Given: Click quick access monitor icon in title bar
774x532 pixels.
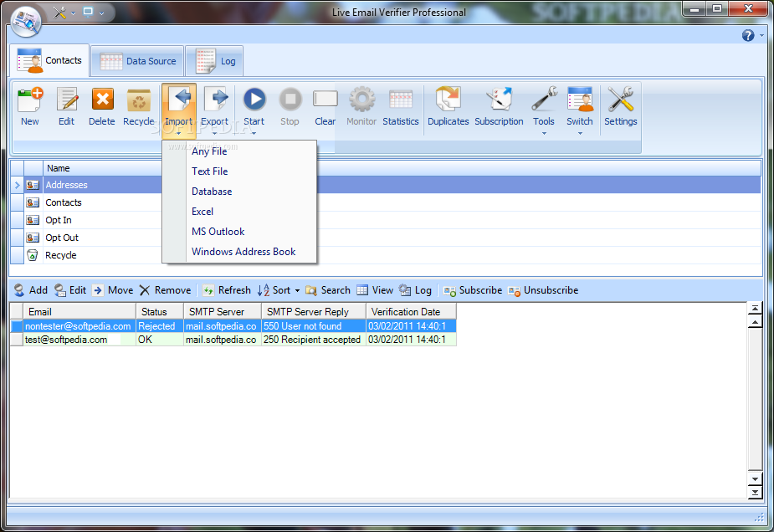Looking at the screenshot, I should (x=88, y=12).
